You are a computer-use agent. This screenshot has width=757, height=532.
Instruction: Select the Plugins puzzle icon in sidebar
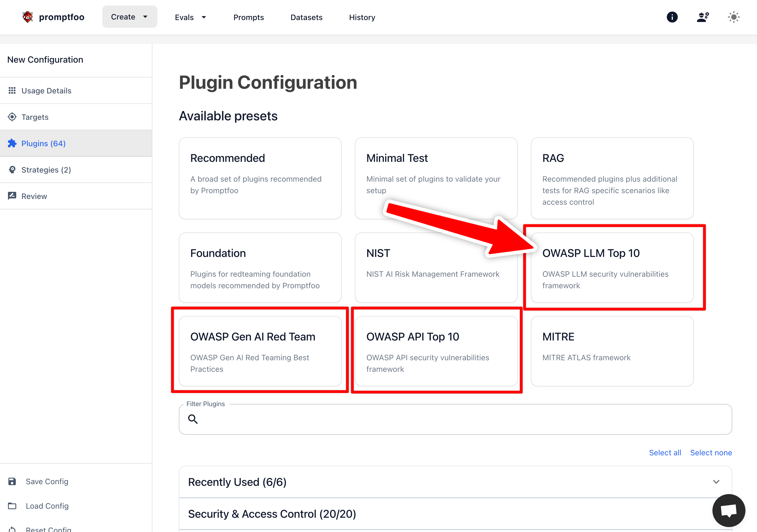(12, 143)
